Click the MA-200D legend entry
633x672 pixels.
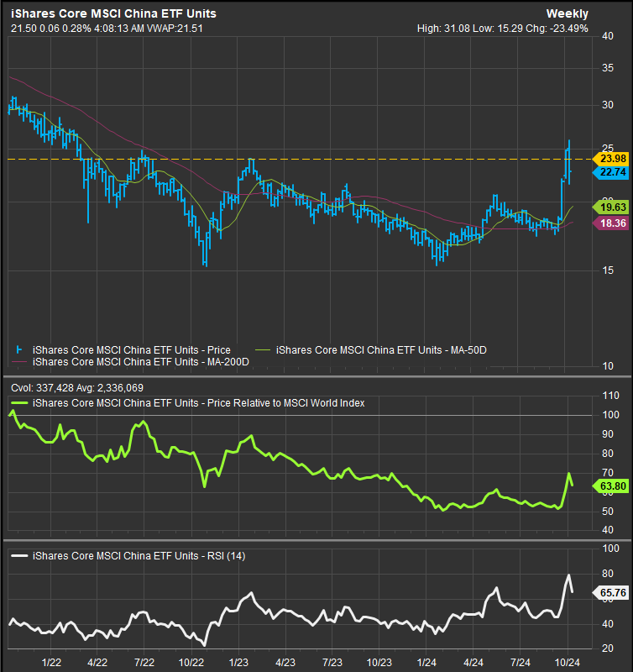[x=141, y=362]
